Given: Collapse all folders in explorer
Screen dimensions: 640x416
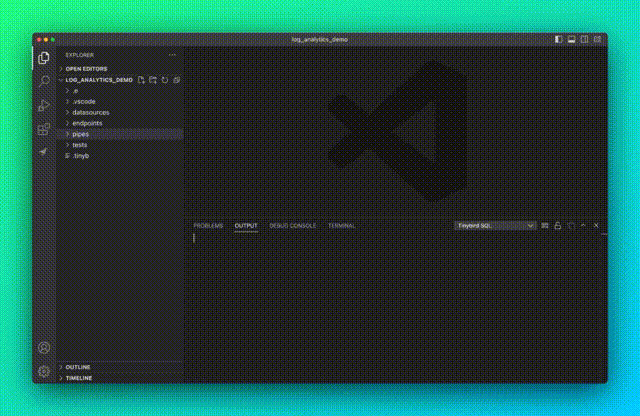Looking at the screenshot, I should (x=176, y=79).
